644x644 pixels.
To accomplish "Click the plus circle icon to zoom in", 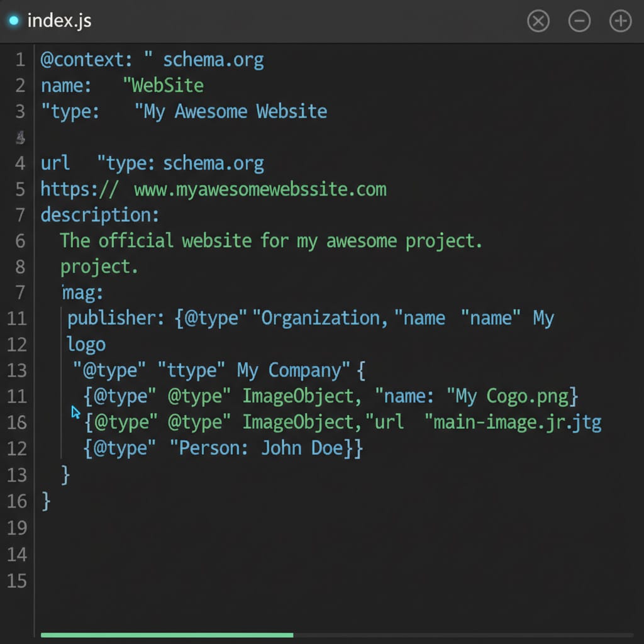I will pos(620,21).
